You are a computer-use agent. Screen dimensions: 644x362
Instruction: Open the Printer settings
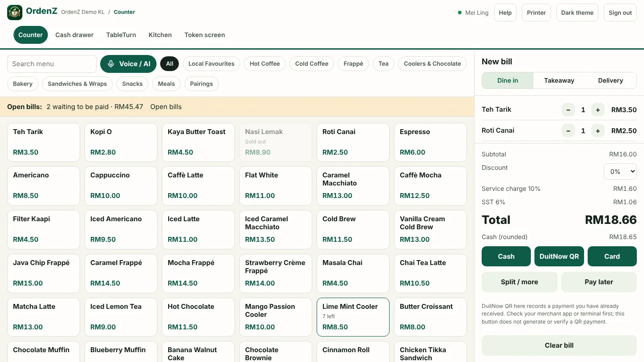click(536, 13)
